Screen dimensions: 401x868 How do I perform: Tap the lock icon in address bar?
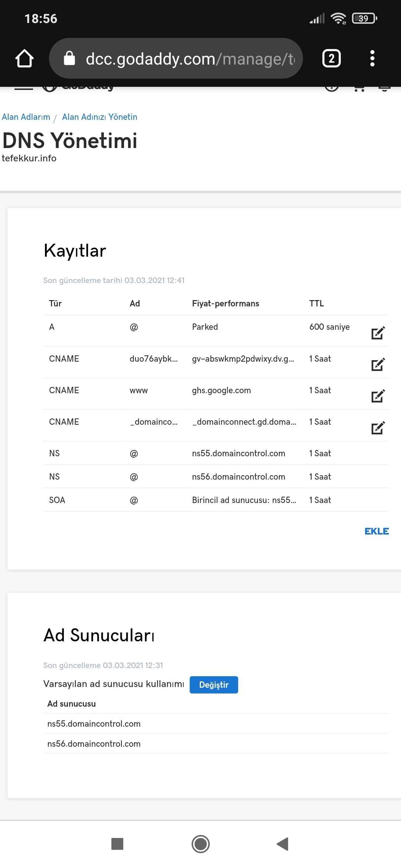[x=69, y=58]
